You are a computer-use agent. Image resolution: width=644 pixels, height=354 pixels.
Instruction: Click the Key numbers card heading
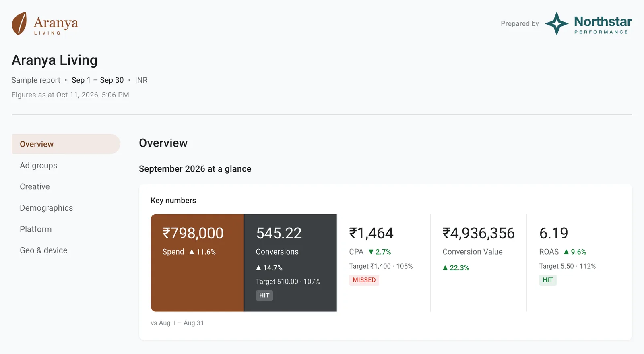tap(173, 201)
